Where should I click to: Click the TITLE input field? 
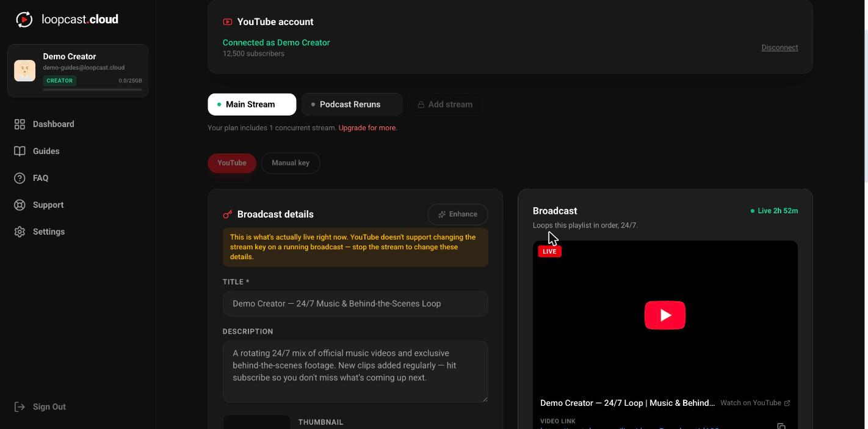tap(355, 304)
